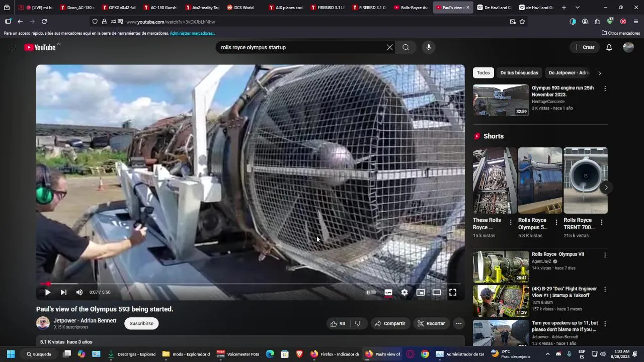The width and height of the screenshot is (644, 362).
Task: Show next Shorts with arrow
Action: [x=606, y=187]
